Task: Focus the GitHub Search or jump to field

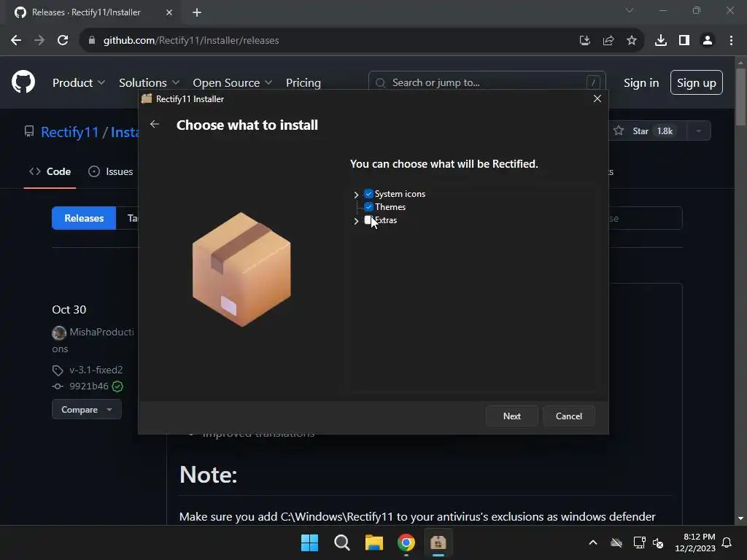Action: (x=487, y=83)
